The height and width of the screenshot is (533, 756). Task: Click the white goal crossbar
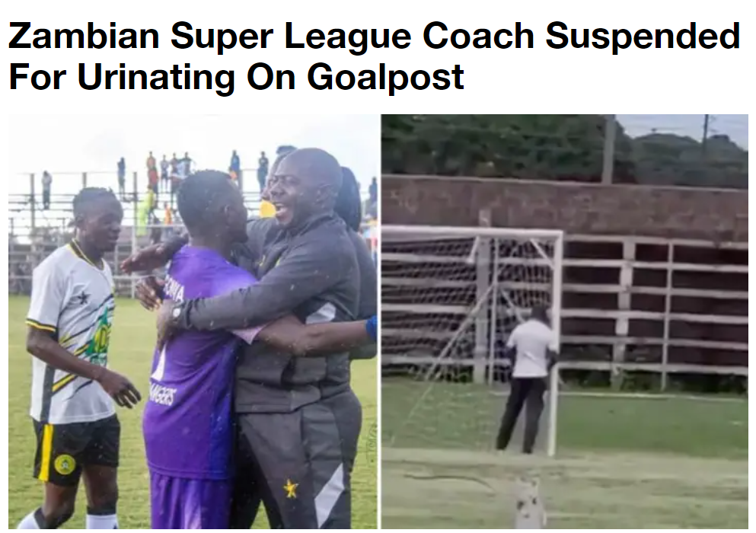(x=473, y=232)
